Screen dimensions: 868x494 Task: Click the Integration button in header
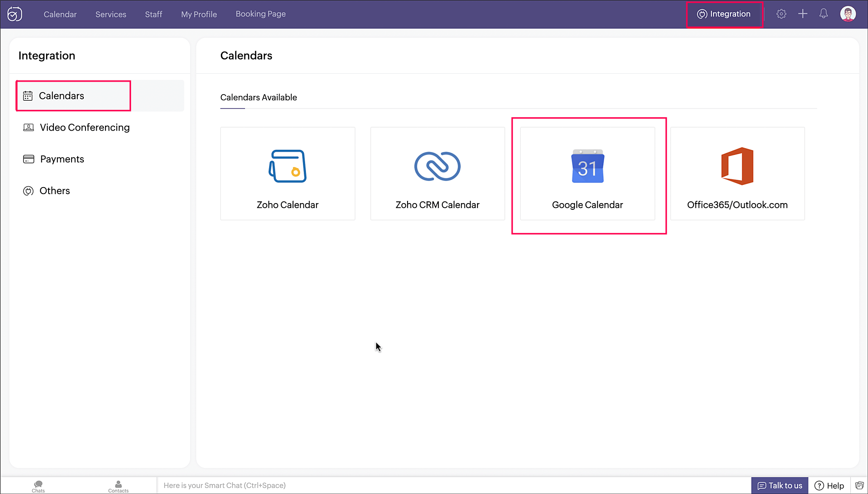pyautogui.click(x=724, y=14)
